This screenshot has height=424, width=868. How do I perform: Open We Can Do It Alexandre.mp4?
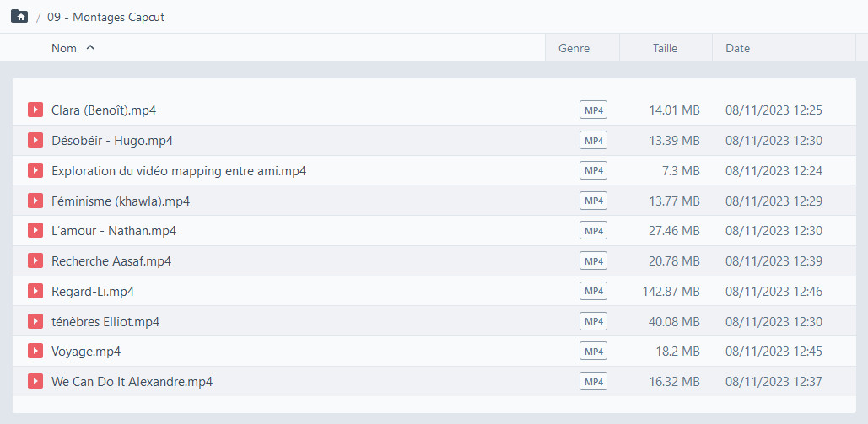coord(132,381)
